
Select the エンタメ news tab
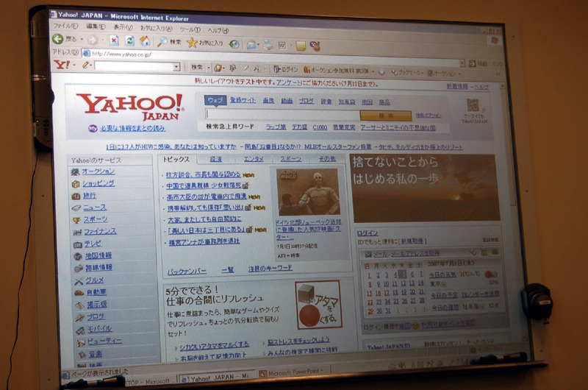click(x=254, y=159)
